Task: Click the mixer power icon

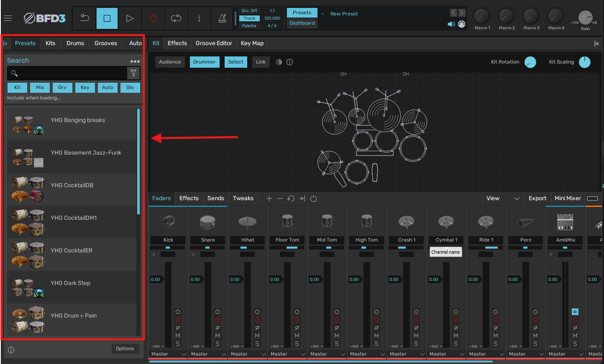Action: (313, 199)
